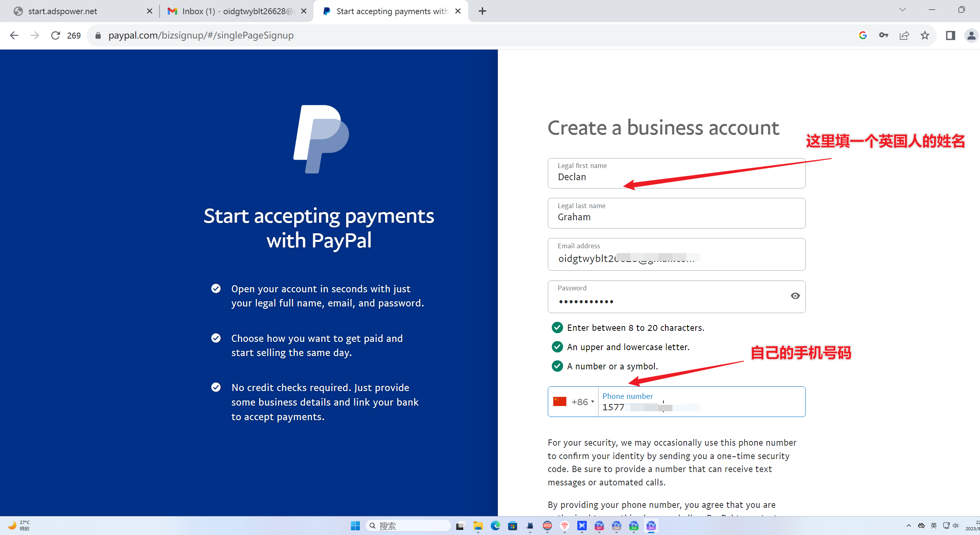
Task: Click the Windows Start button
Action: (355, 526)
